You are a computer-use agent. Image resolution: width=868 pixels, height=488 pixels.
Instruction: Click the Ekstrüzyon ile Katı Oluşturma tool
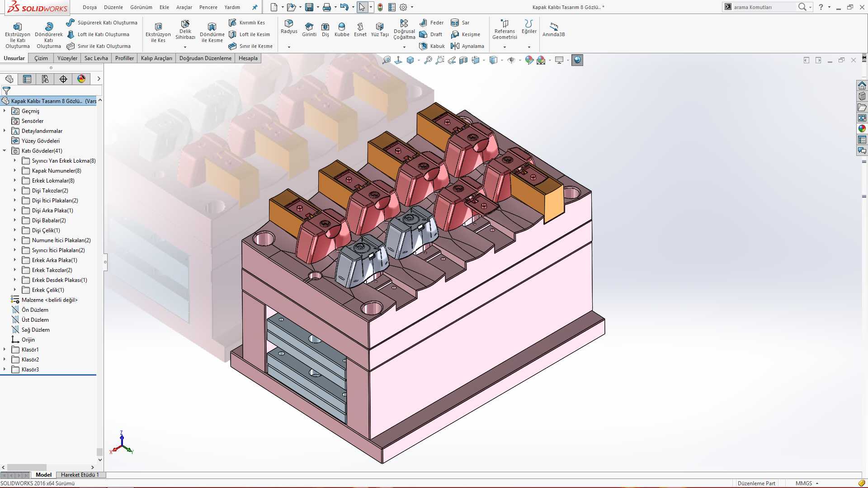(17, 35)
